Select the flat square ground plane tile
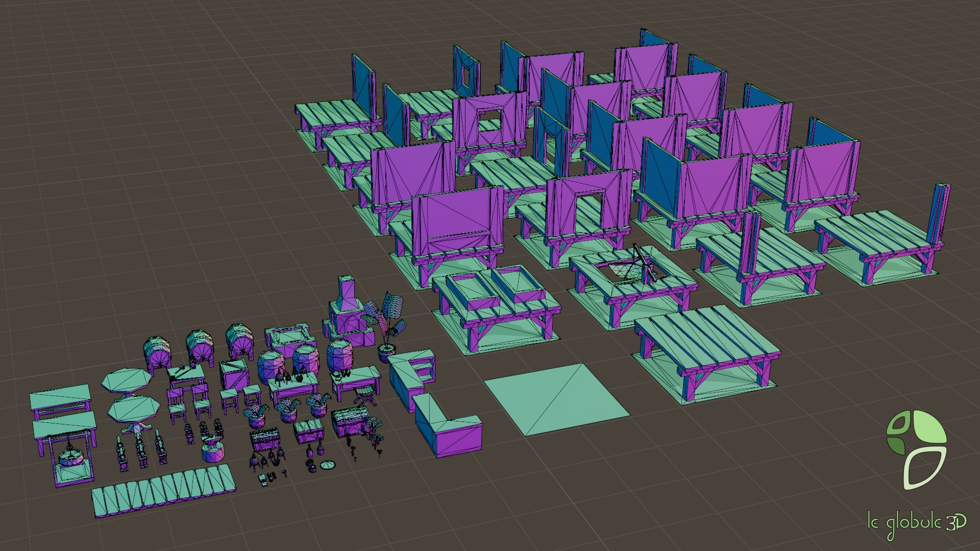The width and height of the screenshot is (980, 551). pyautogui.click(x=556, y=399)
